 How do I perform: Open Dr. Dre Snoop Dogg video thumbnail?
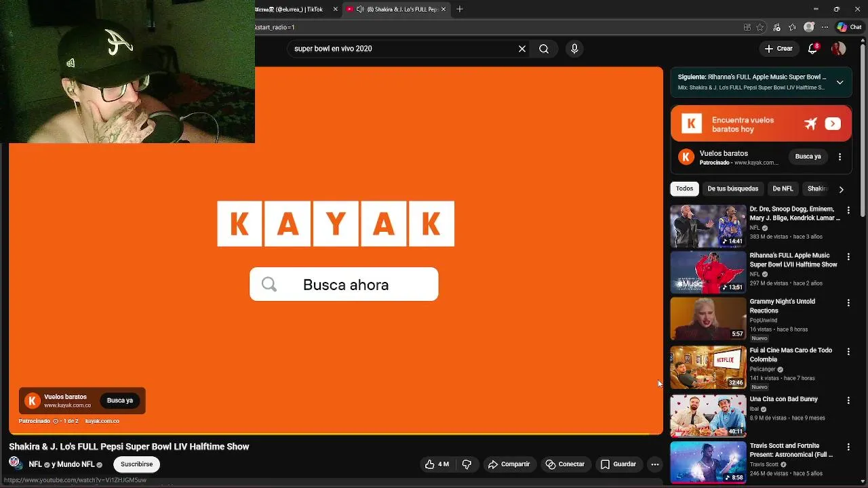coord(708,226)
